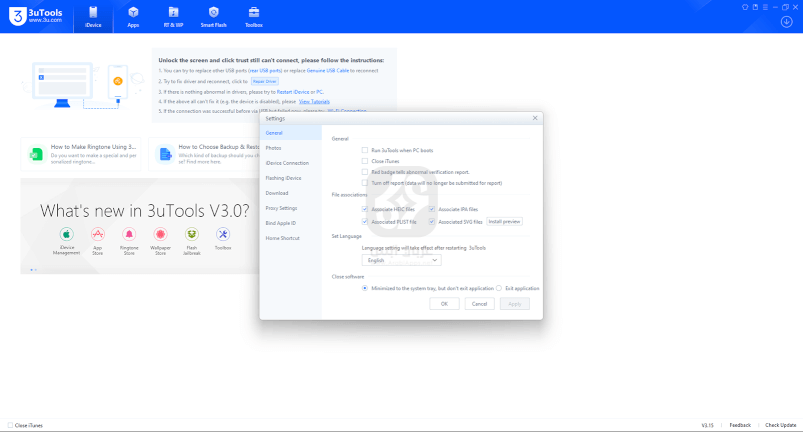The image size is (803, 432).
Task: Click the Wallpaper Store icon
Action: coord(160,234)
